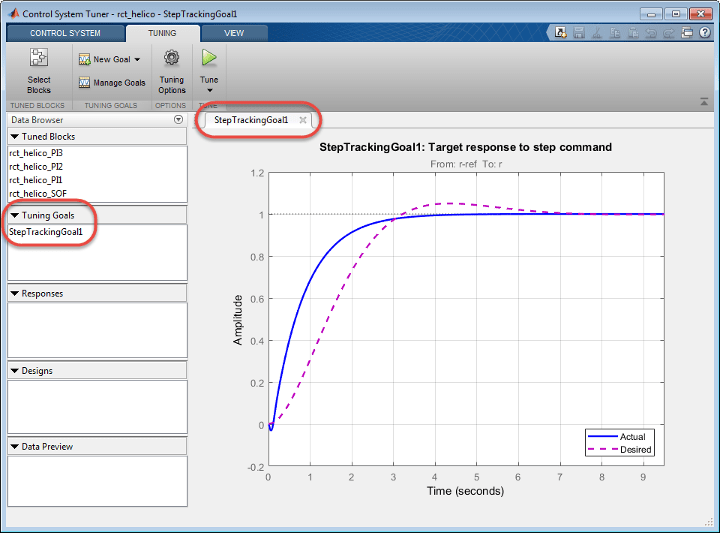The height and width of the screenshot is (533, 720).
Task: Click the Desired legend entry
Action: 620,449
